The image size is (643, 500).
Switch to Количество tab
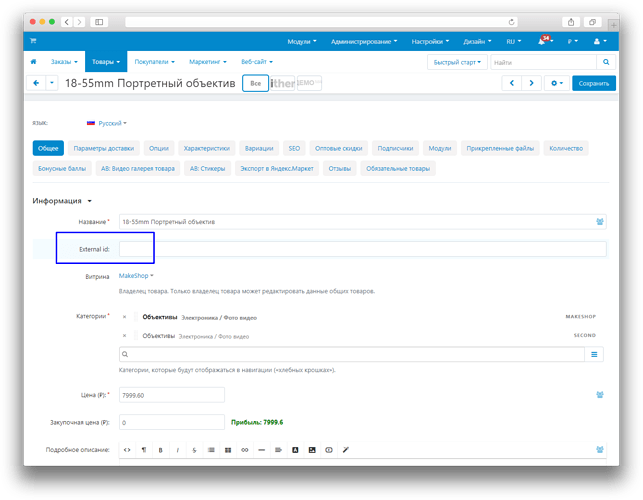566,148
